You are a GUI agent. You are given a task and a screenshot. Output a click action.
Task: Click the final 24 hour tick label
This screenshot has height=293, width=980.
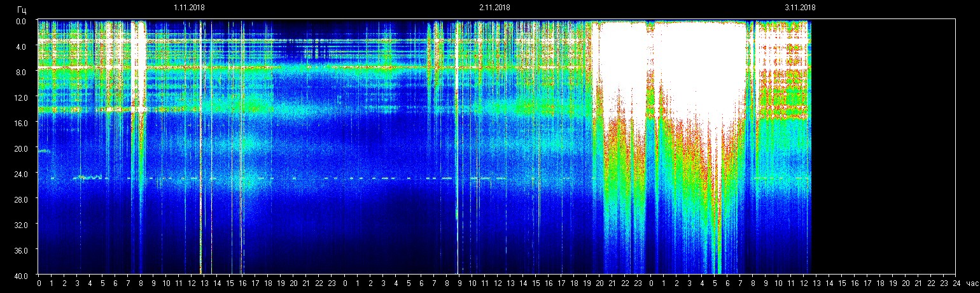coord(956,283)
